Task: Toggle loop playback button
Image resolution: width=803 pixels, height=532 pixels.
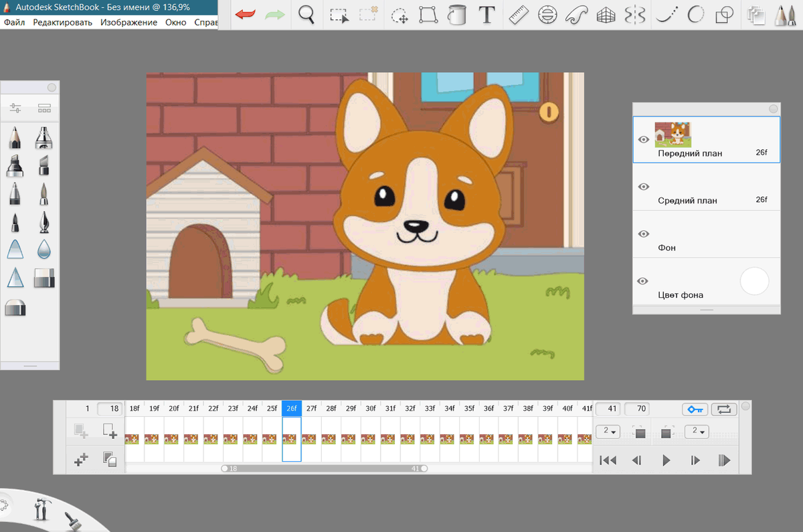Action: coord(724,409)
